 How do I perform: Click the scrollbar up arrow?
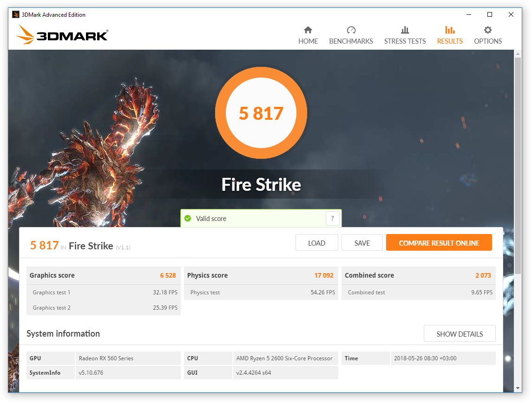[518, 53]
